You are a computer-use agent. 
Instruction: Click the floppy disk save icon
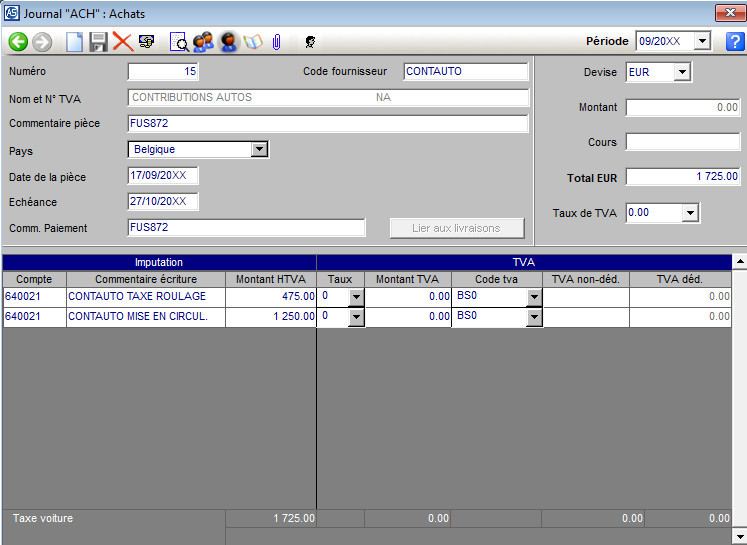(98, 42)
